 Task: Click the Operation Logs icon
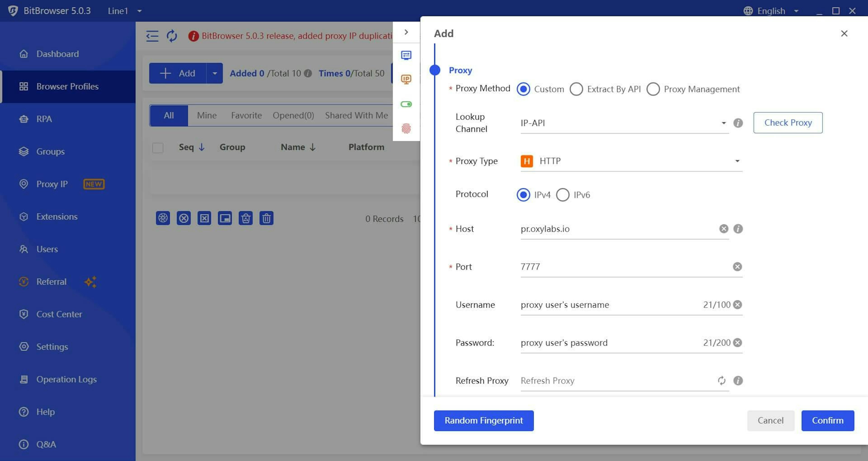tap(24, 379)
